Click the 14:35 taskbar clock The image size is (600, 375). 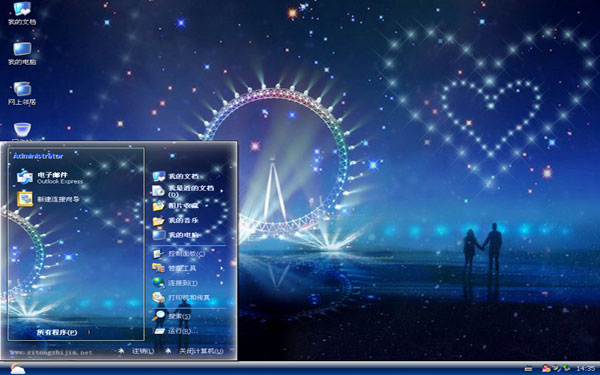click(585, 368)
